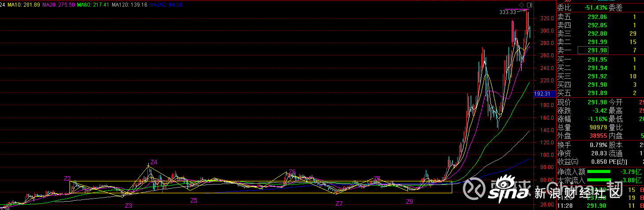Click the 净资 28.83 value
This screenshot has height=210, width=644.
click(x=600, y=153)
